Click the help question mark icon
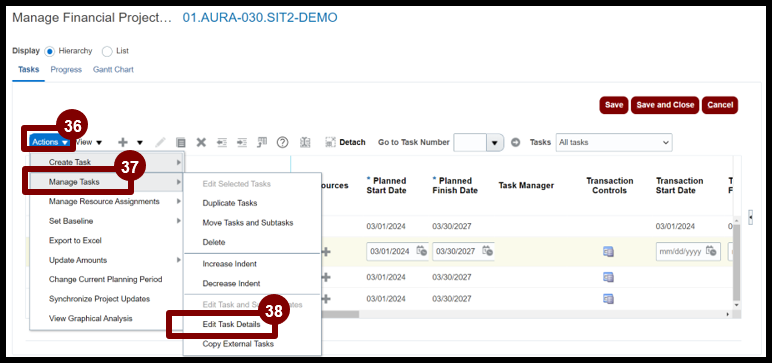This screenshot has height=363, width=772. 282,142
